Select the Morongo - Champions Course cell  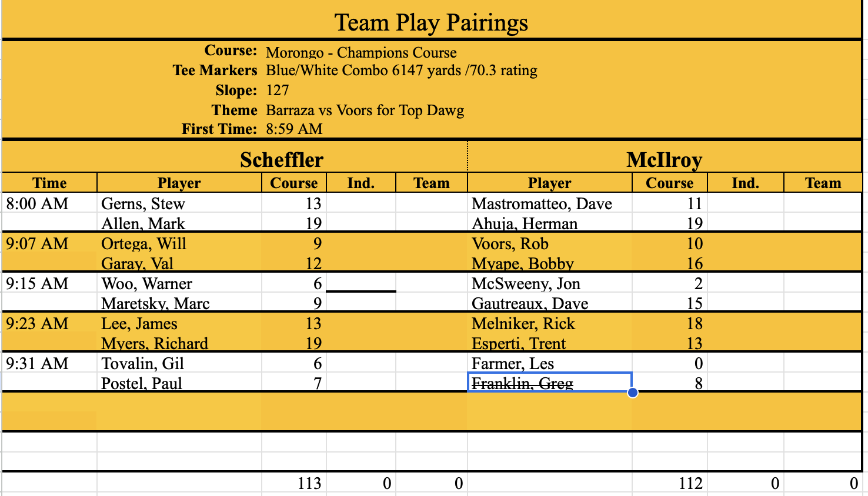361,52
